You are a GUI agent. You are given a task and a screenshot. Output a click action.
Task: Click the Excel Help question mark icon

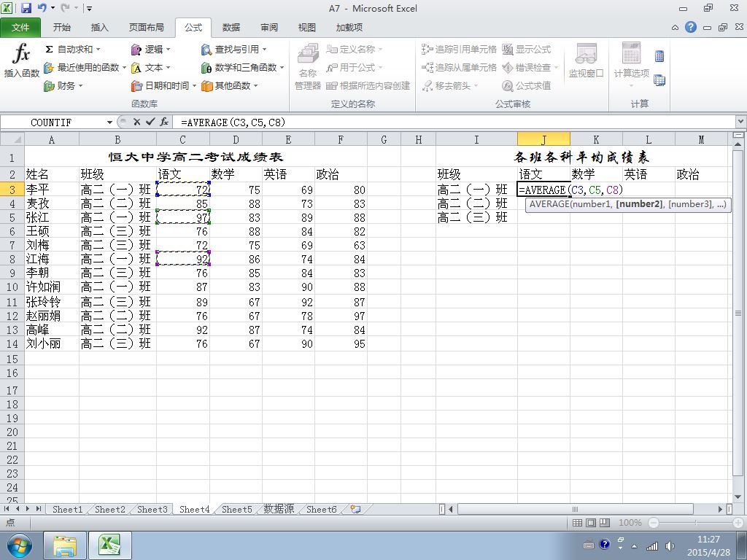pos(691,27)
